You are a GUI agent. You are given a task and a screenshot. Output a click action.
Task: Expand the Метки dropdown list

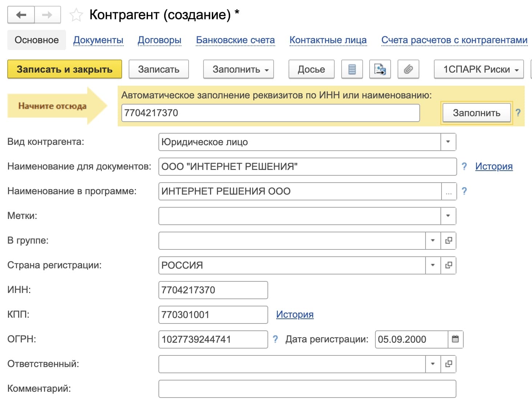pos(448,216)
